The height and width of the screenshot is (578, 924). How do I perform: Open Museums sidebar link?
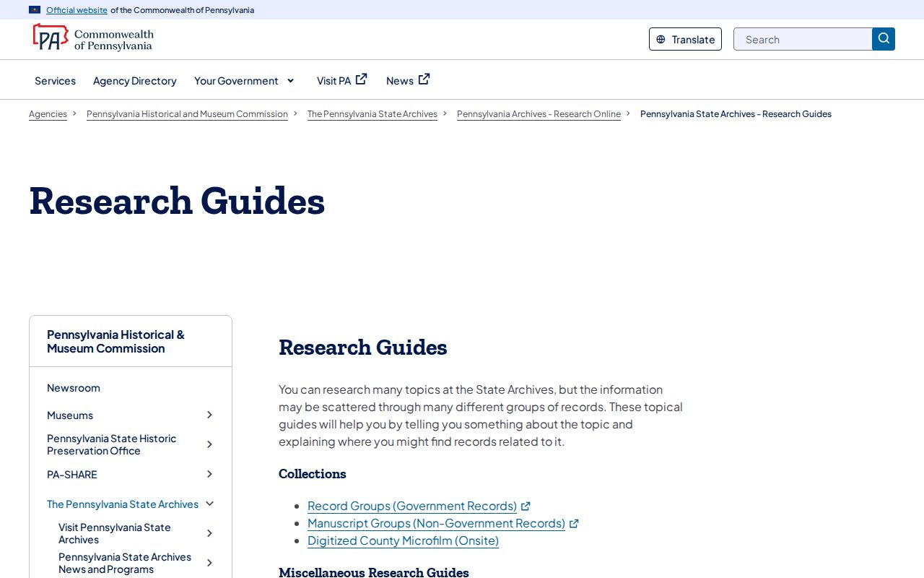click(70, 415)
